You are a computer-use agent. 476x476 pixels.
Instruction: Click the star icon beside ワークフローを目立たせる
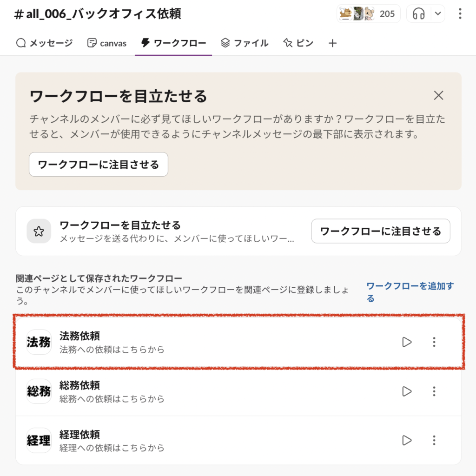39,231
